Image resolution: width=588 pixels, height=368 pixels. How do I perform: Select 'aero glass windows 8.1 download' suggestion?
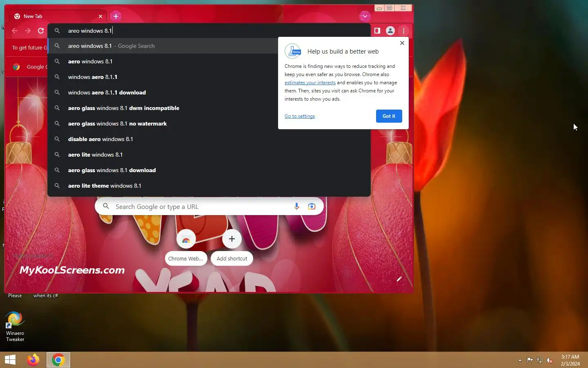[x=209, y=170]
